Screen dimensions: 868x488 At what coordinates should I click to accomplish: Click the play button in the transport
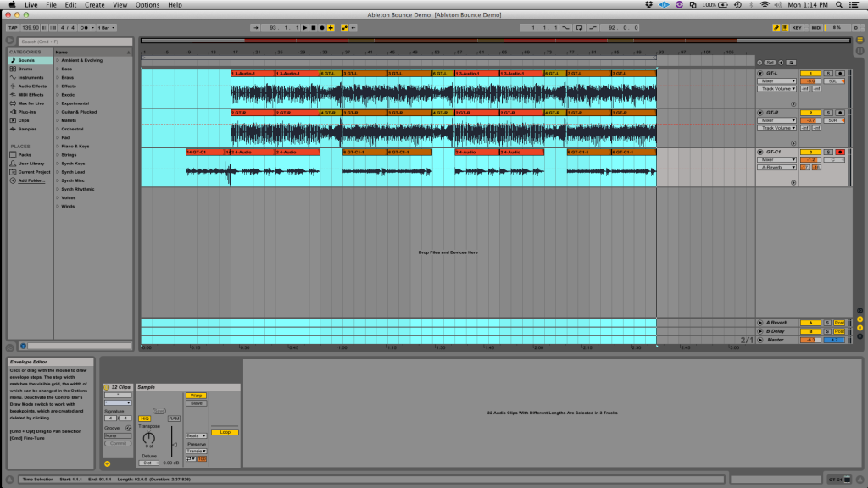tap(304, 28)
